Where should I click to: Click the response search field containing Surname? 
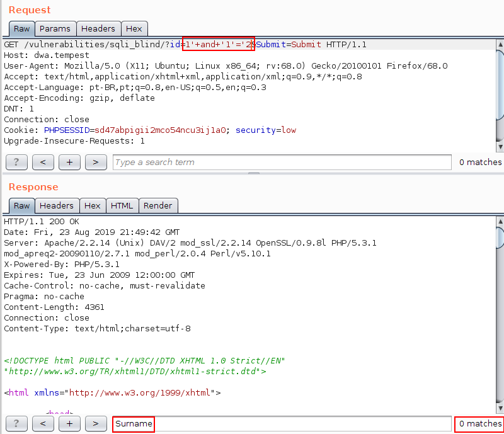tap(282, 424)
